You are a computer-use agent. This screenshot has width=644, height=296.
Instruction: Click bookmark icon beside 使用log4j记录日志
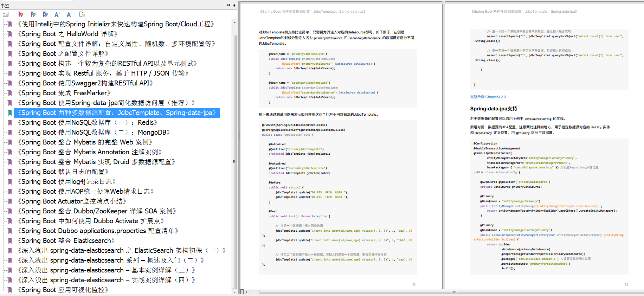(10, 182)
